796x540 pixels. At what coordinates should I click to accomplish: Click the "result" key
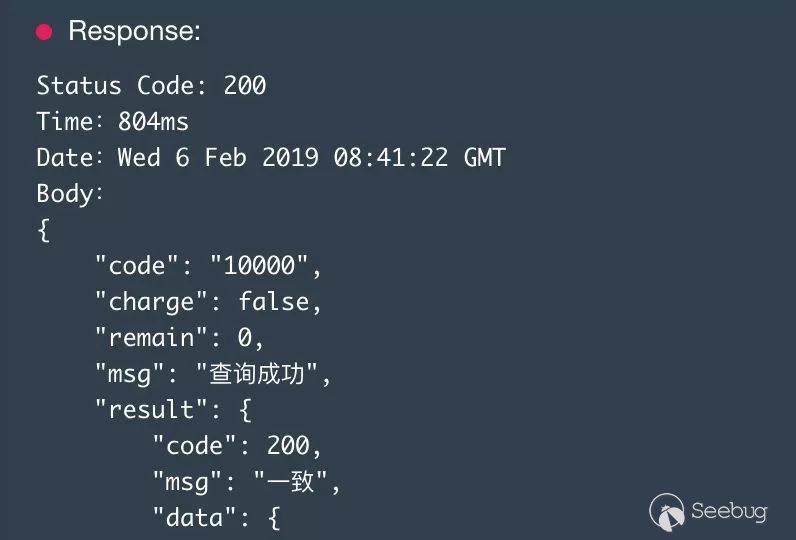click(x=144, y=410)
